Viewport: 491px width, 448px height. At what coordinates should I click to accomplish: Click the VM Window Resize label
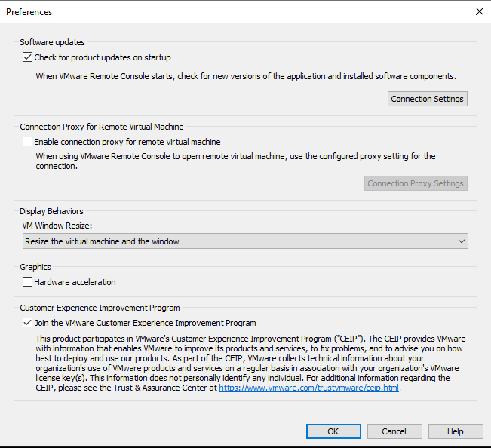[57, 226]
